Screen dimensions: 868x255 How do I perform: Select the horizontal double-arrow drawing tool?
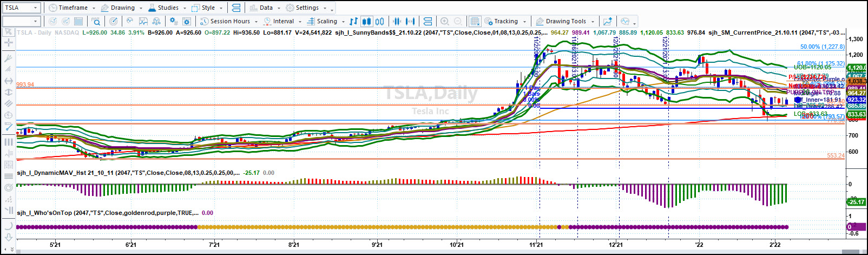coord(9,81)
